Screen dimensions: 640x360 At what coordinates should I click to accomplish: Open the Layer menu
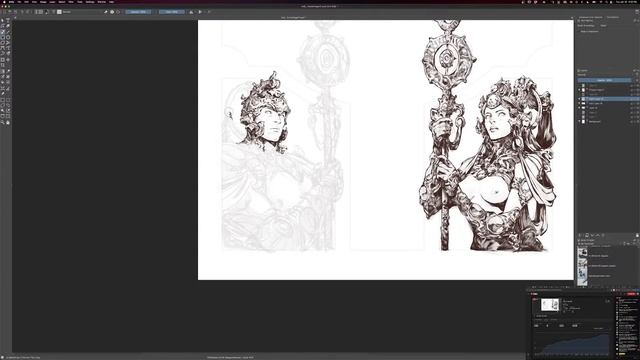pos(52,2)
